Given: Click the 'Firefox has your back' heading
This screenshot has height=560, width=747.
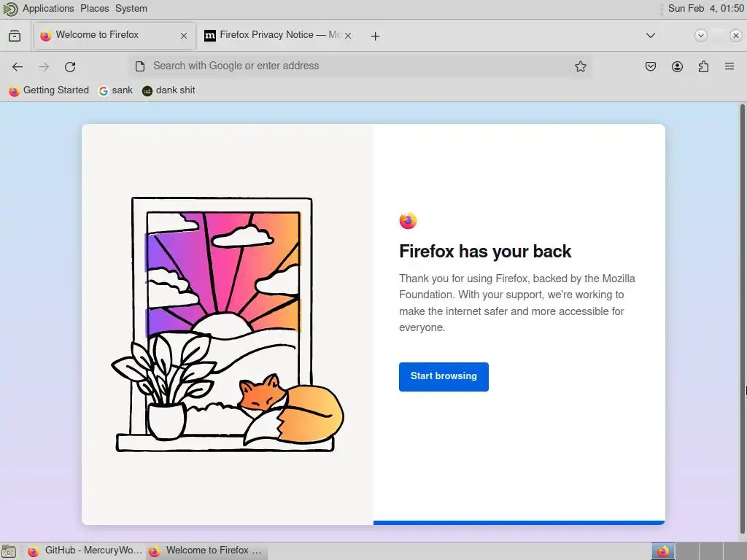Looking at the screenshot, I should [x=485, y=252].
